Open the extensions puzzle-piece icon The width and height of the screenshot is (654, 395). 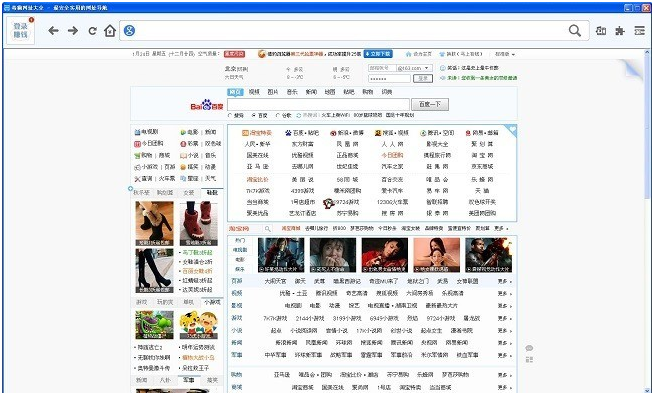click(620, 30)
